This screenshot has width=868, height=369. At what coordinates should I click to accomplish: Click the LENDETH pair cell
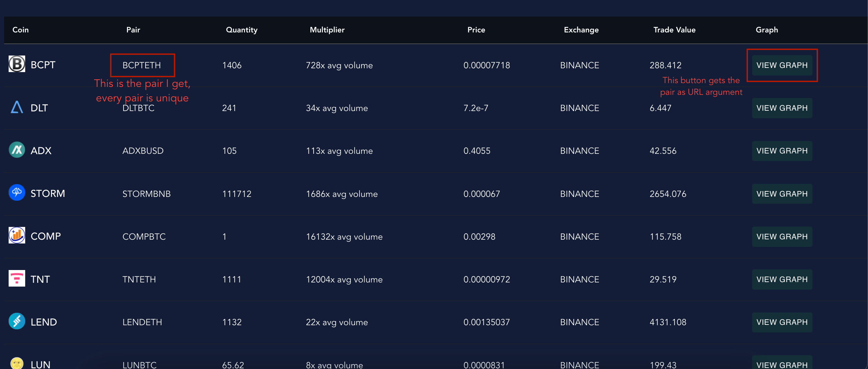tap(142, 322)
